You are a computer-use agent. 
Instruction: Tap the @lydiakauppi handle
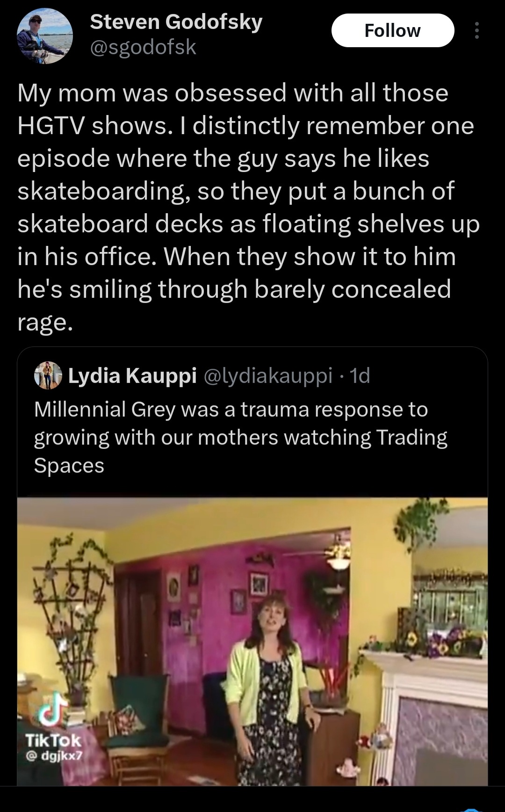point(268,375)
